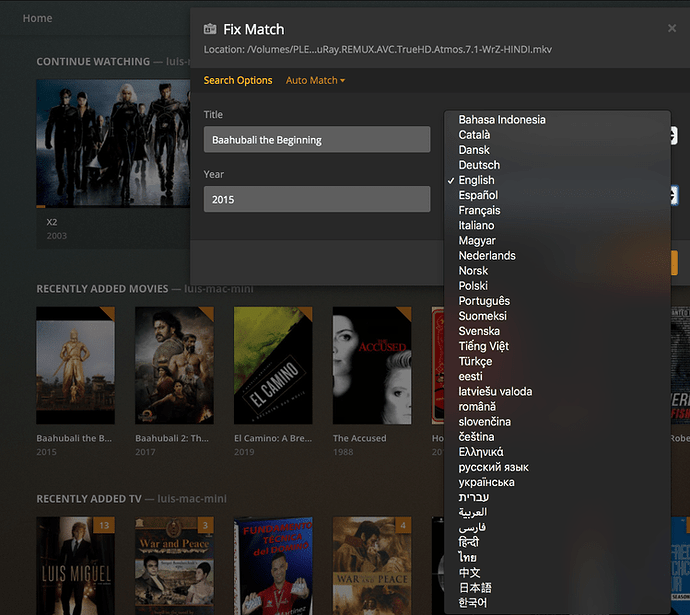Click the Recently Added Movies heading
Screen dimensions: 690x615
pos(102,289)
